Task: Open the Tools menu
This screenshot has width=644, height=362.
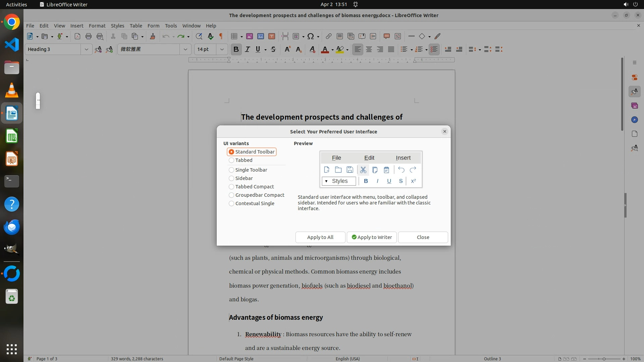Action: click(171, 25)
